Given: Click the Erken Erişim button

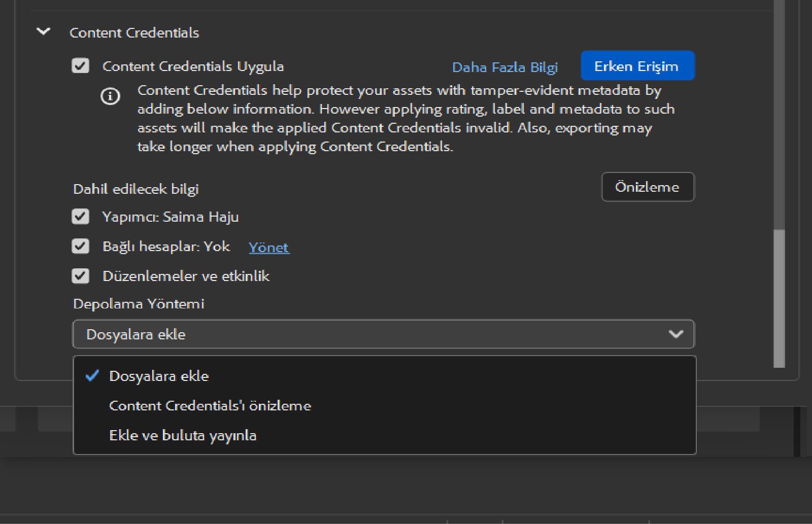Looking at the screenshot, I should coord(637,66).
